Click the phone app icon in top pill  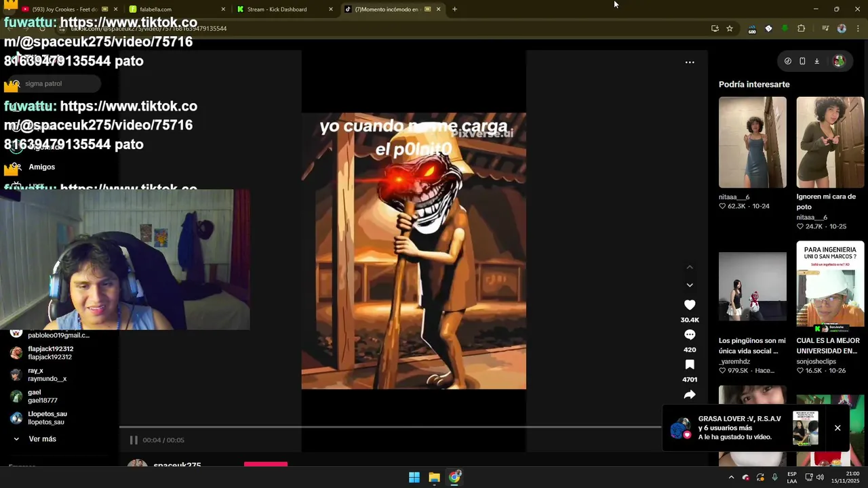tap(802, 61)
